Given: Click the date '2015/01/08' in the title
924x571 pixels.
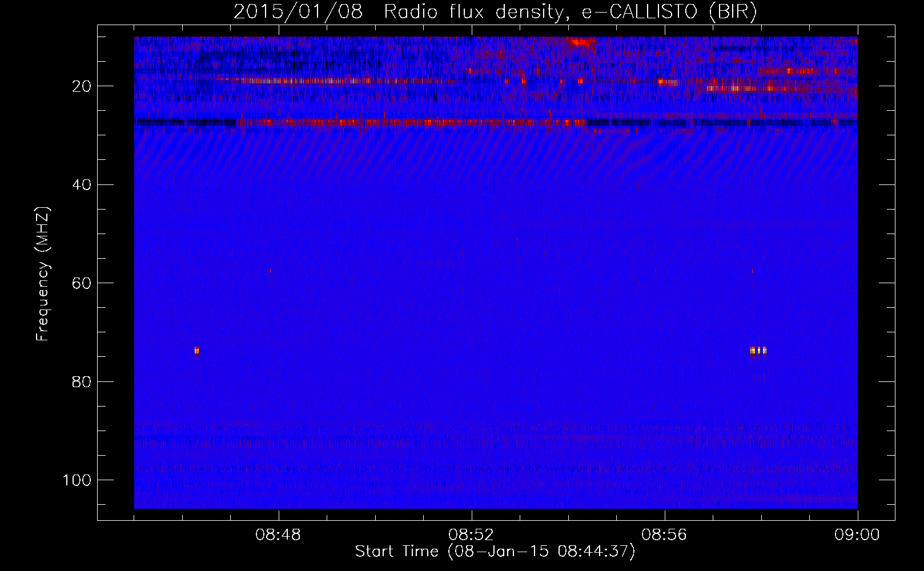Looking at the screenshot, I should click(298, 12).
